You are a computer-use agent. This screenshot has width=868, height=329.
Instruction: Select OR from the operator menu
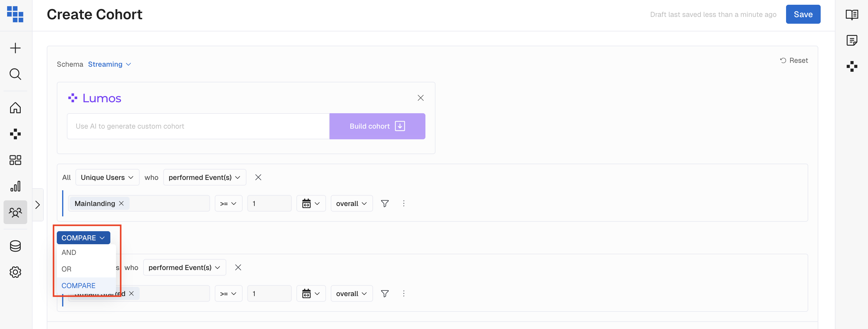click(x=67, y=269)
